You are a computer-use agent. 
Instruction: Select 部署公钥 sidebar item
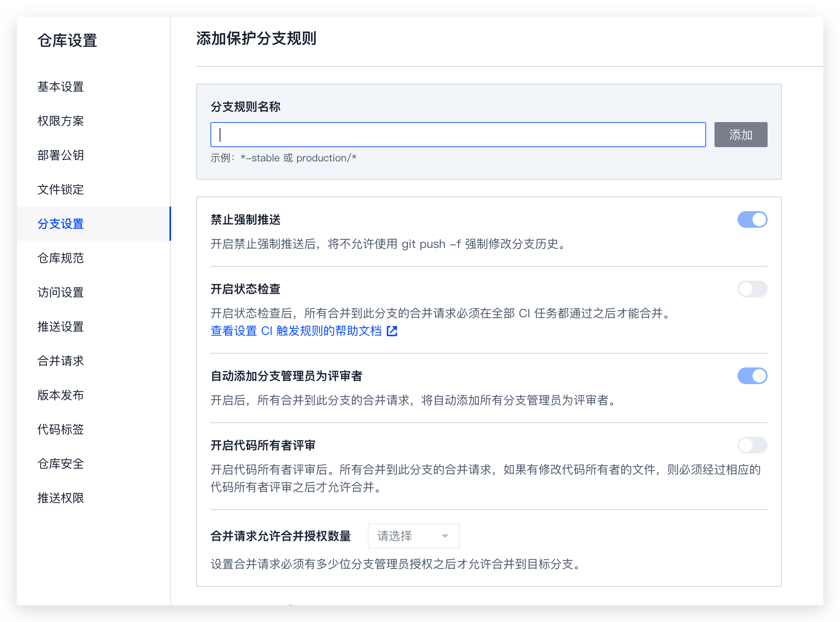point(61,155)
